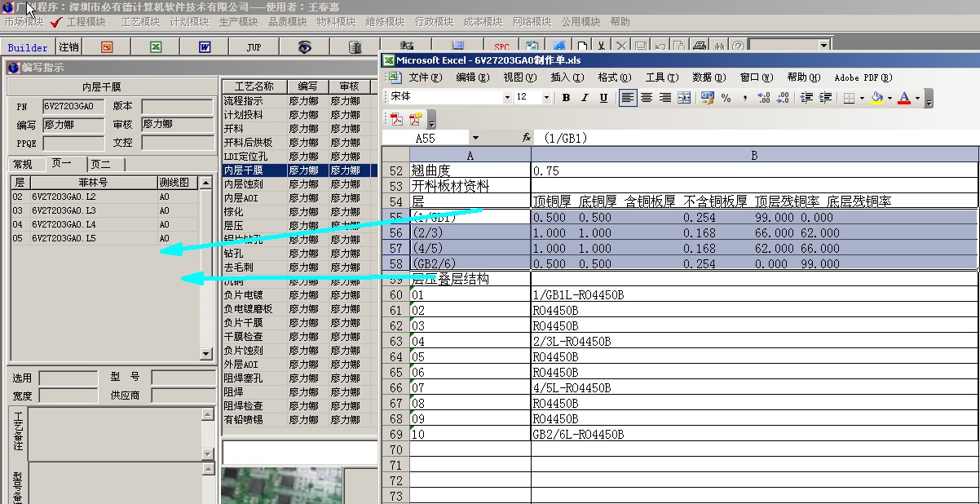Click the 工艺名称 column header
Image resolution: width=980 pixels, height=504 pixels.
point(254,86)
